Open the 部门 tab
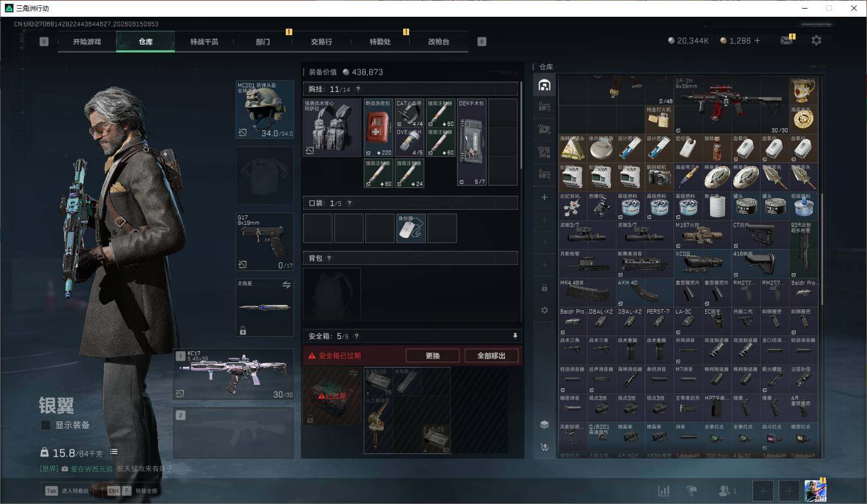Viewport: 867px width, 504px height. click(262, 42)
